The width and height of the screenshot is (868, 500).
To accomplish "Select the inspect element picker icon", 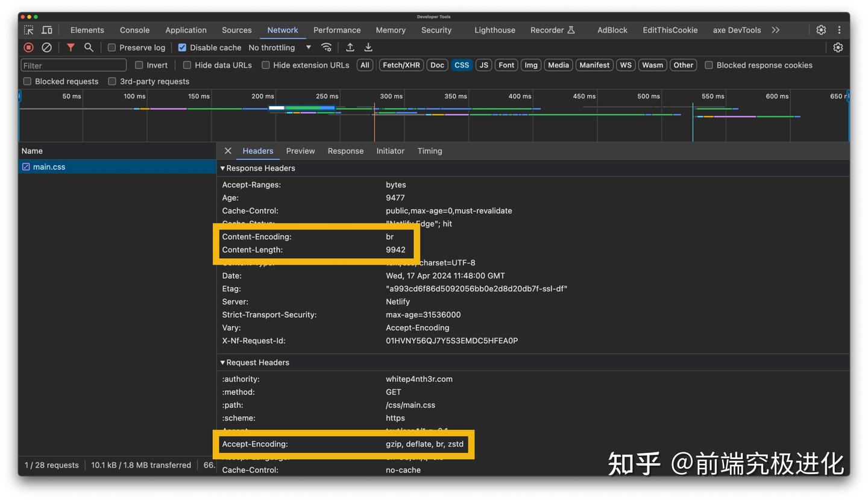I will coord(28,30).
